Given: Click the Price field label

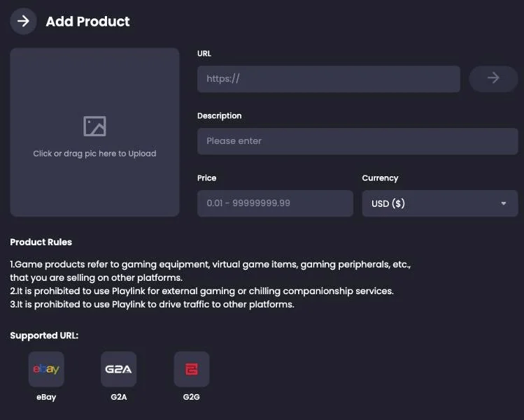Looking at the screenshot, I should pos(206,178).
